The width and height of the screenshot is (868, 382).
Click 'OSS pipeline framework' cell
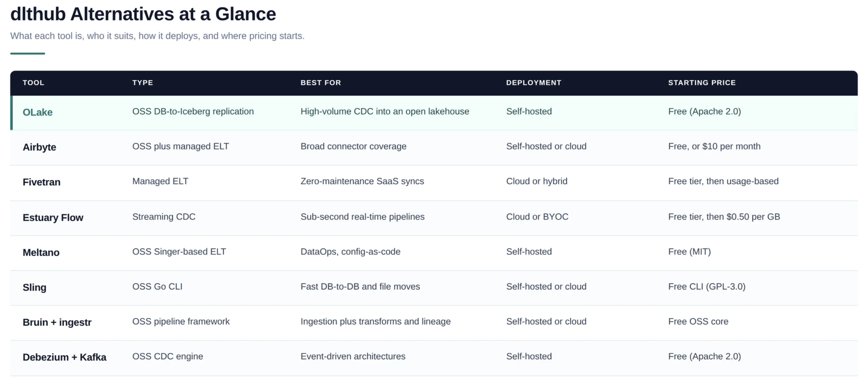[x=181, y=322]
